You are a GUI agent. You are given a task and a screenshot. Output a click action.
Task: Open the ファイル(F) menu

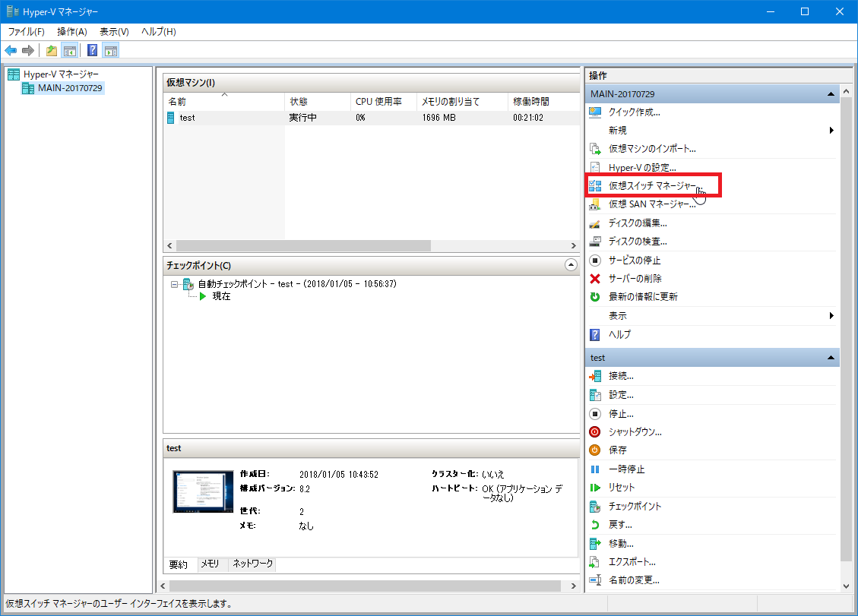coord(27,32)
